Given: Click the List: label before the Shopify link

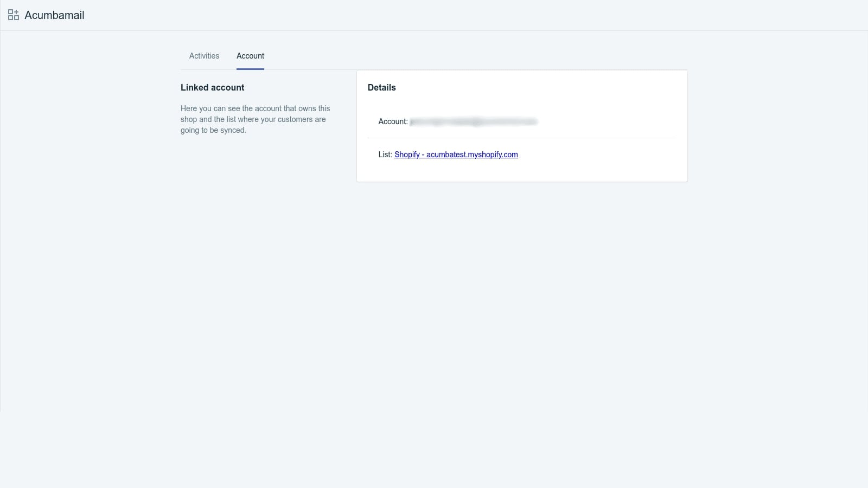Looking at the screenshot, I should pos(385,155).
